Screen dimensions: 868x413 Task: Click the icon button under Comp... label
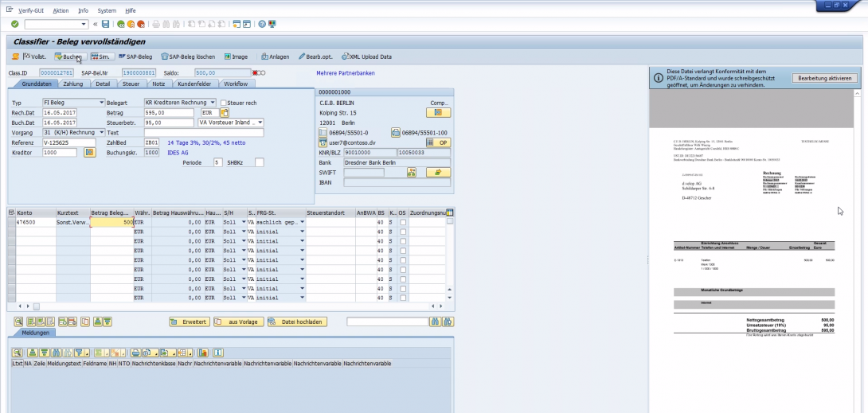(x=439, y=113)
